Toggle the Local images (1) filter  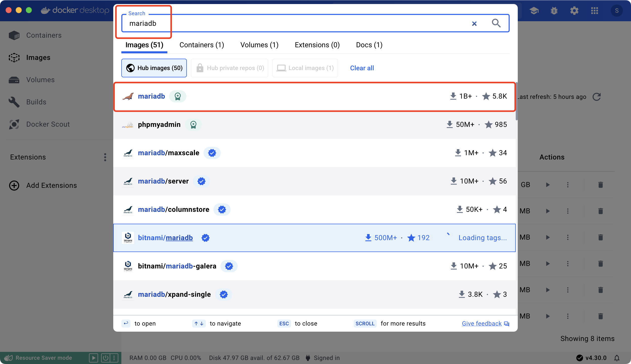305,68
